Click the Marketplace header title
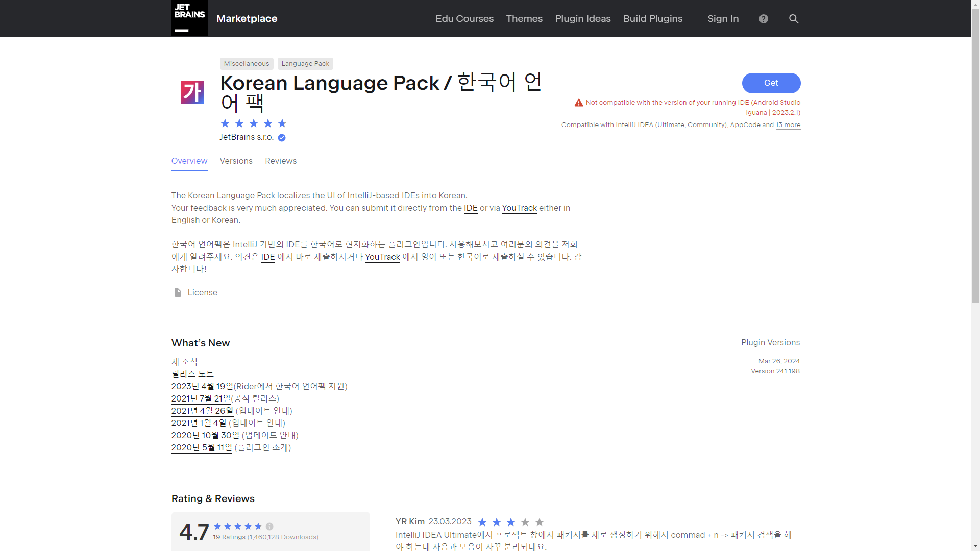Screen dimensions: 980x551 pos(247,19)
